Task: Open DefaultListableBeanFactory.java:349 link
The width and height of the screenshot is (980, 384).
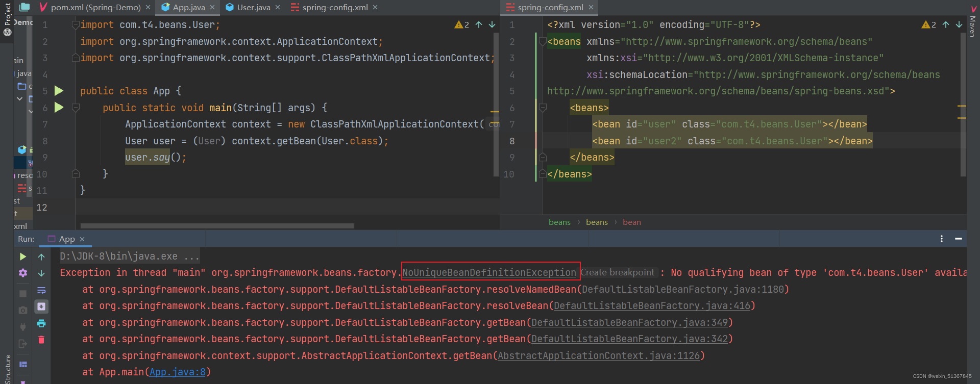Action: [630, 322]
